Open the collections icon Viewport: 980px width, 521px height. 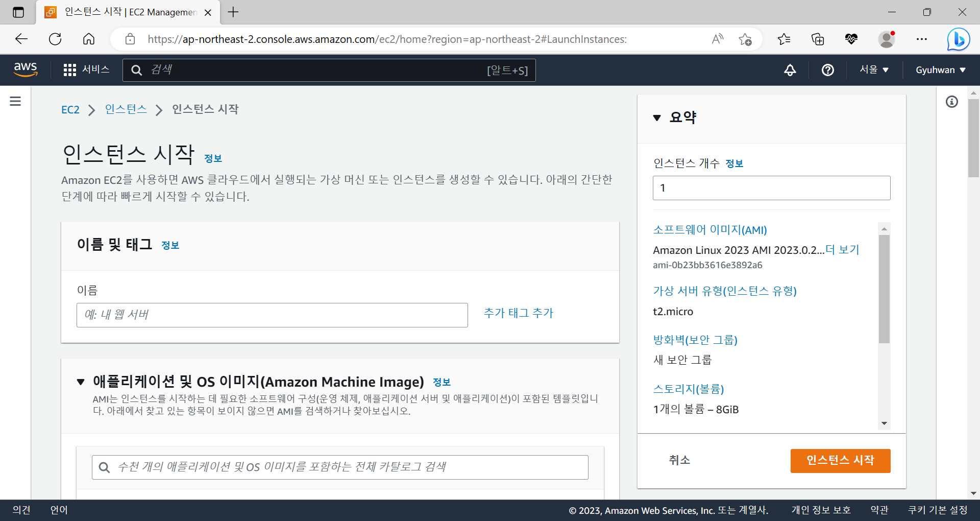click(x=818, y=39)
